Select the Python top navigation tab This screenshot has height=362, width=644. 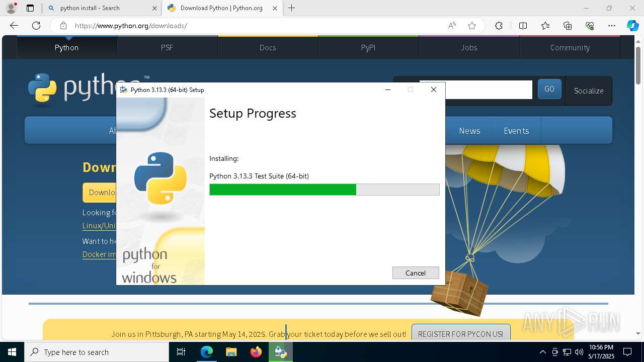[66, 47]
